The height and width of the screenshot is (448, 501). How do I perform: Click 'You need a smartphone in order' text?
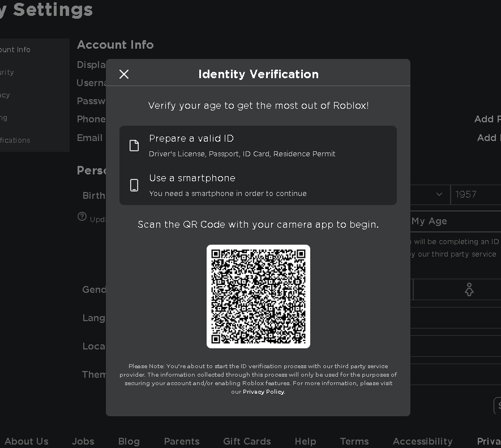click(x=228, y=194)
